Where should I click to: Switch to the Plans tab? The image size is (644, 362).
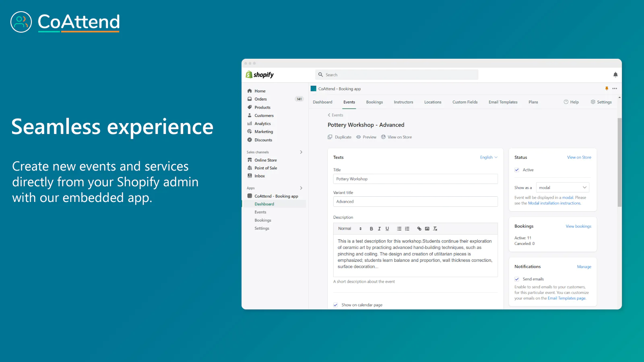pyautogui.click(x=533, y=102)
